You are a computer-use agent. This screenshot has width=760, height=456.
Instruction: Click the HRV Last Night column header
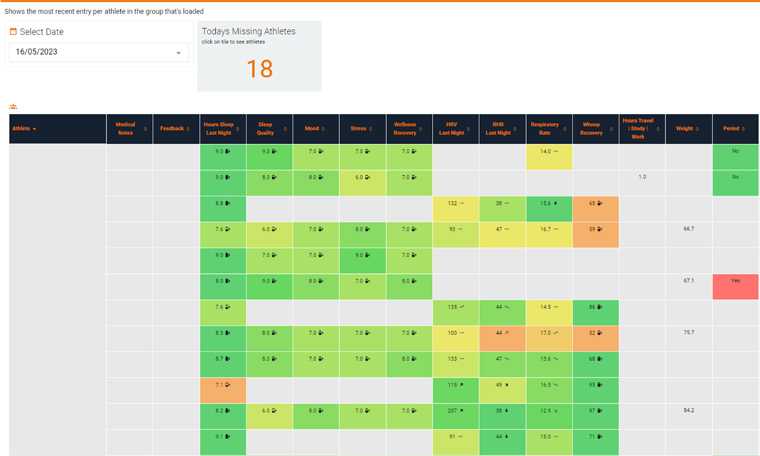click(451, 129)
